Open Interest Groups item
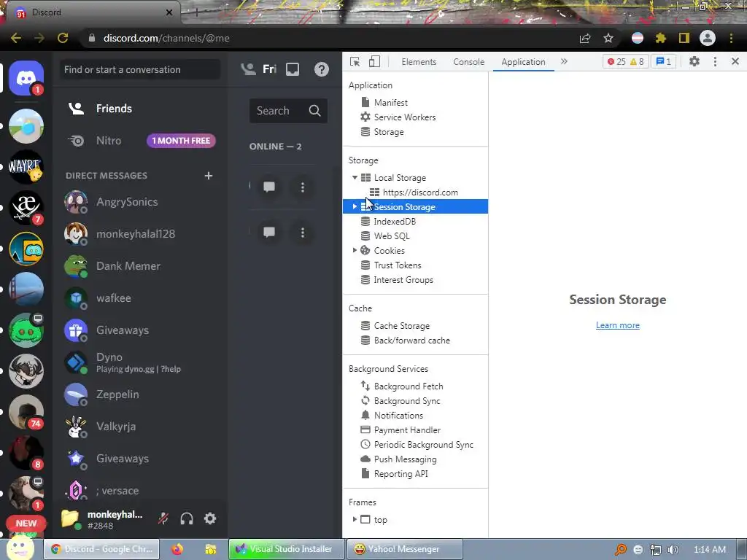 (x=398, y=280)
